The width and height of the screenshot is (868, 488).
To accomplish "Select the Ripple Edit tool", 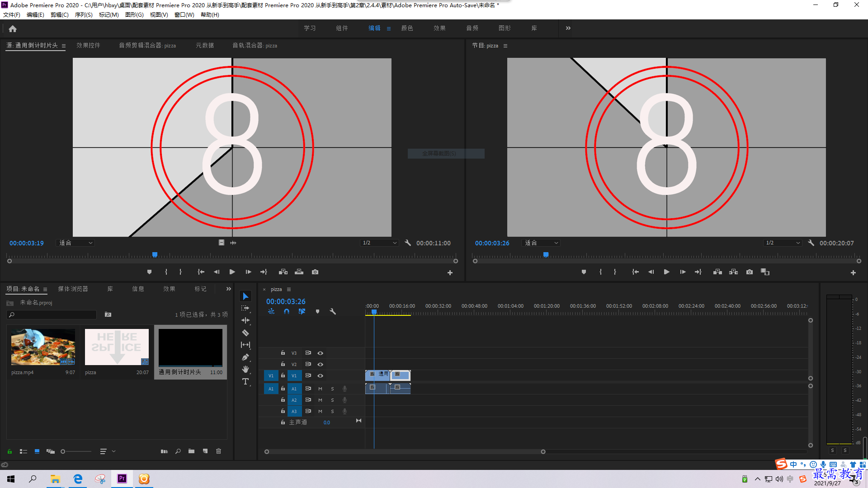I will pos(245,320).
